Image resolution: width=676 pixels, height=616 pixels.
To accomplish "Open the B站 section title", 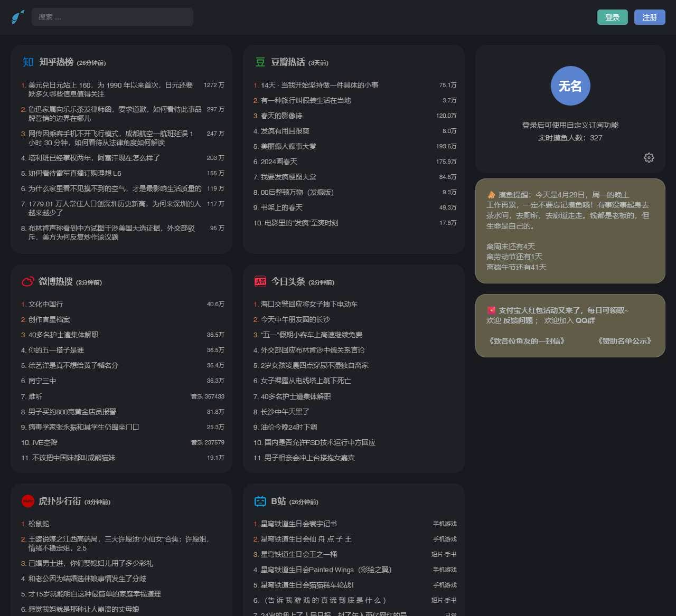I will point(278,501).
